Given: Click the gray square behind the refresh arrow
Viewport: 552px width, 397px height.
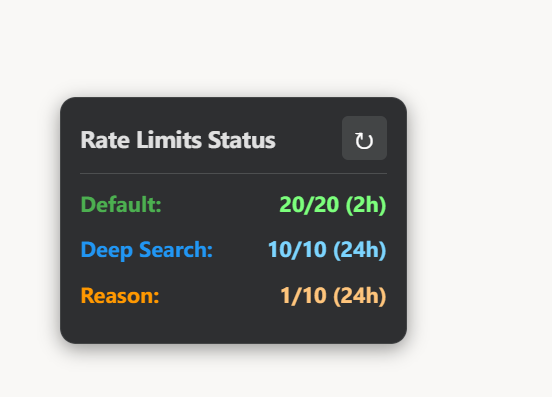Looking at the screenshot, I should point(364,138).
